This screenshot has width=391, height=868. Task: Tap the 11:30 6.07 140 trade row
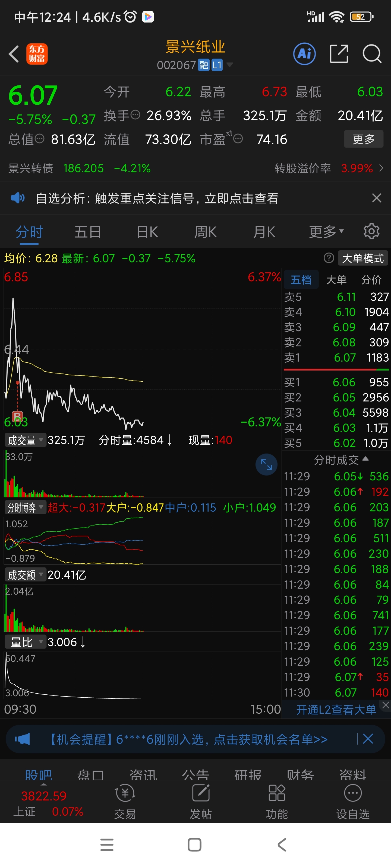tap(336, 693)
